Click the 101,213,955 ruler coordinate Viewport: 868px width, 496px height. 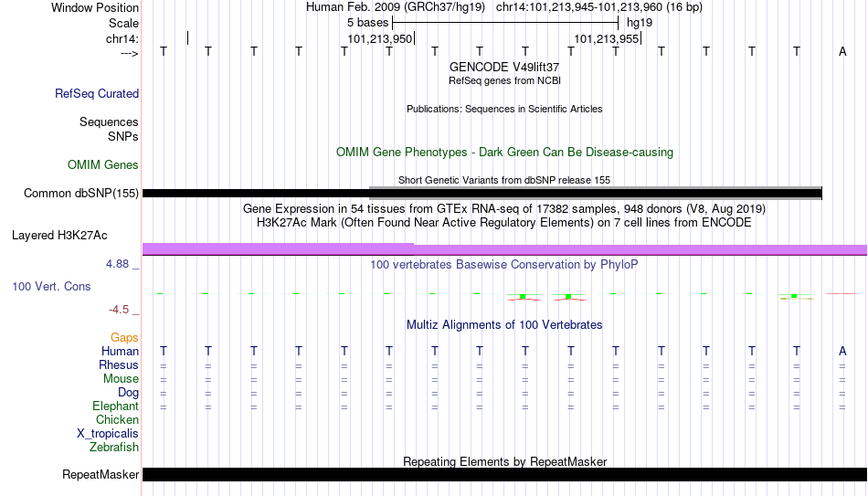point(607,38)
